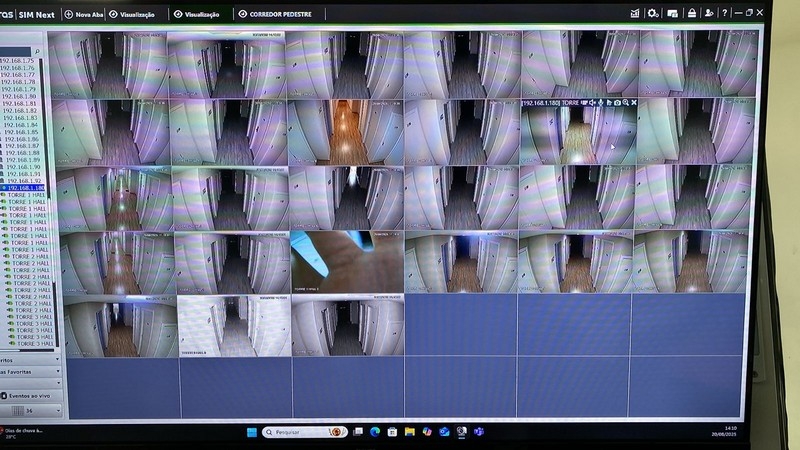Lock the application with the padlock icon

click(x=690, y=13)
